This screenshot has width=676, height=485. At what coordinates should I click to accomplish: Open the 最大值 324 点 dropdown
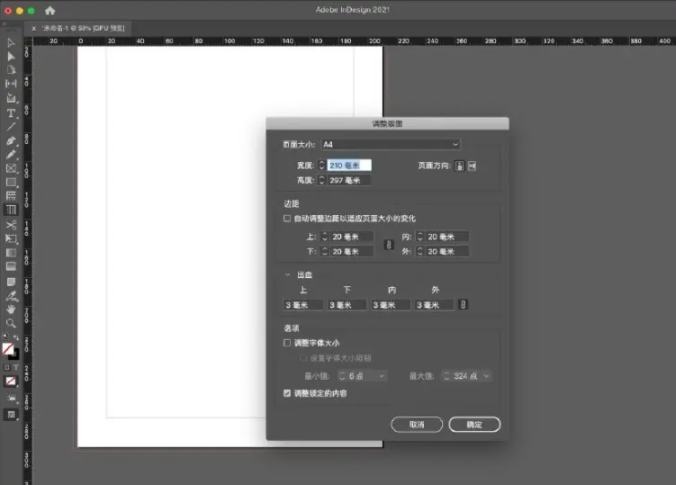pyautogui.click(x=488, y=376)
